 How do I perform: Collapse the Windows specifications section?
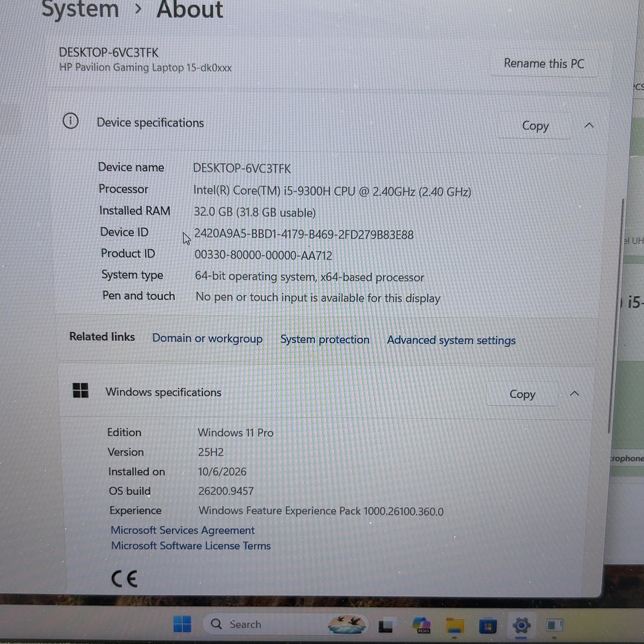tap(574, 393)
